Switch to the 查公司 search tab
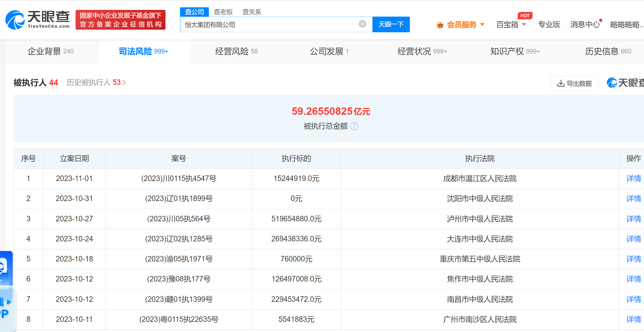The width and height of the screenshot is (644, 332). 194,12
